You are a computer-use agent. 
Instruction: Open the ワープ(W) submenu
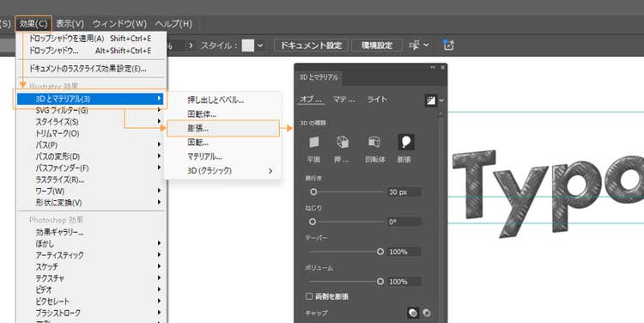[91, 191]
